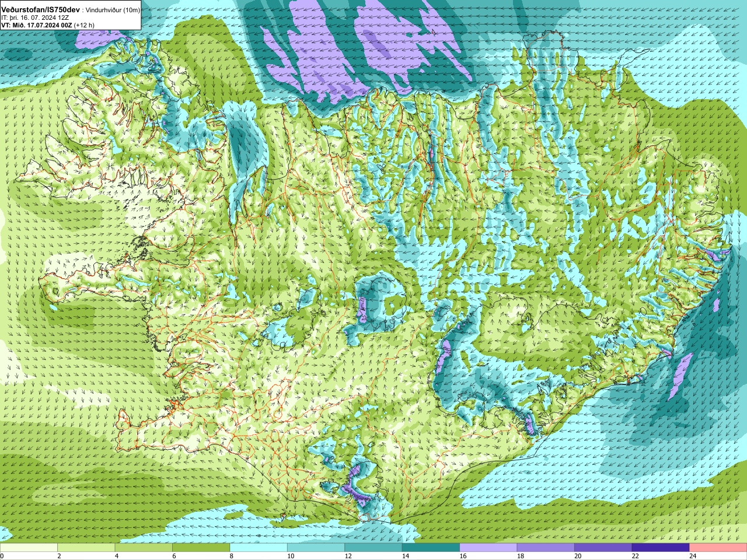Image resolution: width=747 pixels, height=560 pixels.
Task: Click the legend scale value '12'
Action: pos(348,556)
